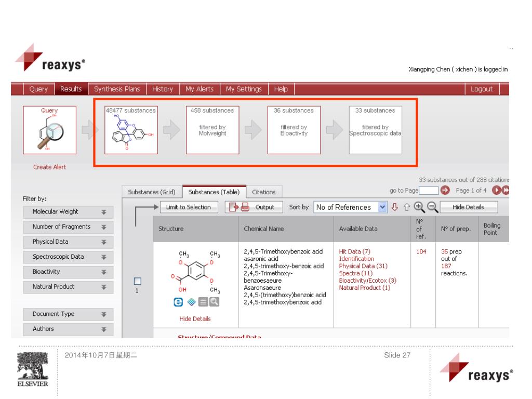The width and height of the screenshot is (532, 399).
Task: Expand the Spectroscopic Data filter
Action: pos(68,257)
